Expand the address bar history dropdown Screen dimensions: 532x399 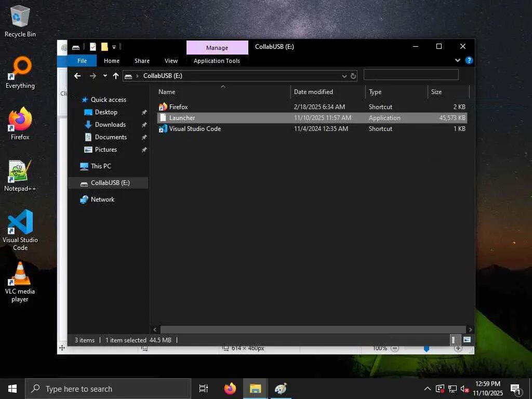(344, 76)
